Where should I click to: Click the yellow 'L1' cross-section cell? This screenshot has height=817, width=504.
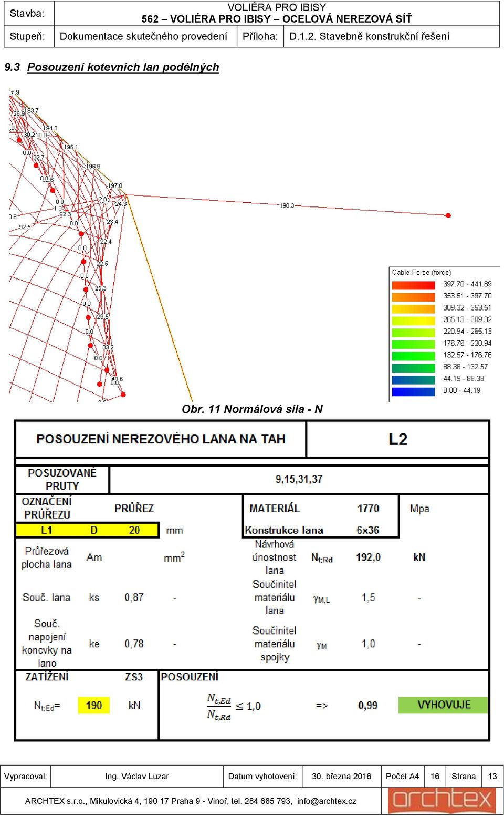(47, 530)
